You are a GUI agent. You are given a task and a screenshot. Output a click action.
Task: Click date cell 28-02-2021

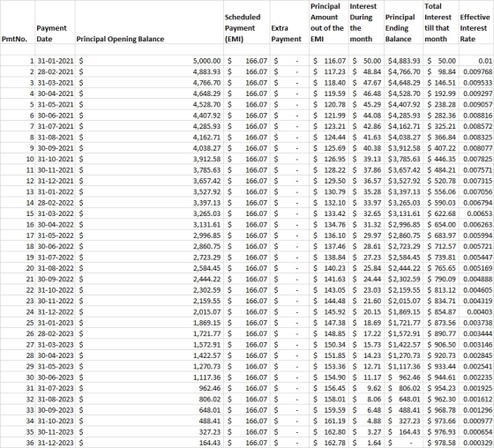tap(55, 71)
